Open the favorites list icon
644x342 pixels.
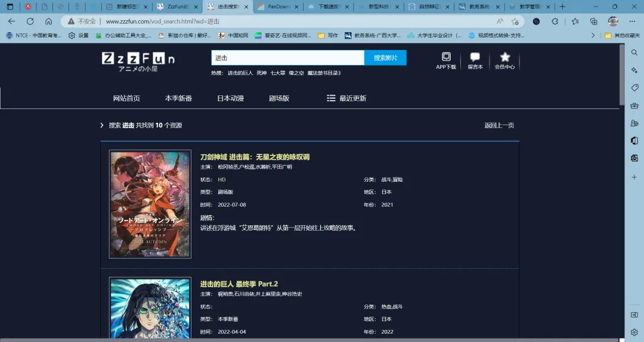coord(575,21)
